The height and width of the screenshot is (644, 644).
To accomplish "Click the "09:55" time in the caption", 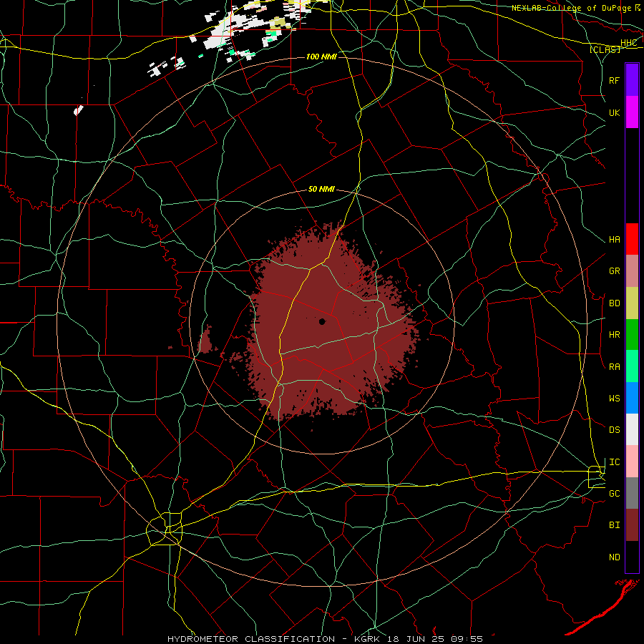I will click(x=469, y=639).
